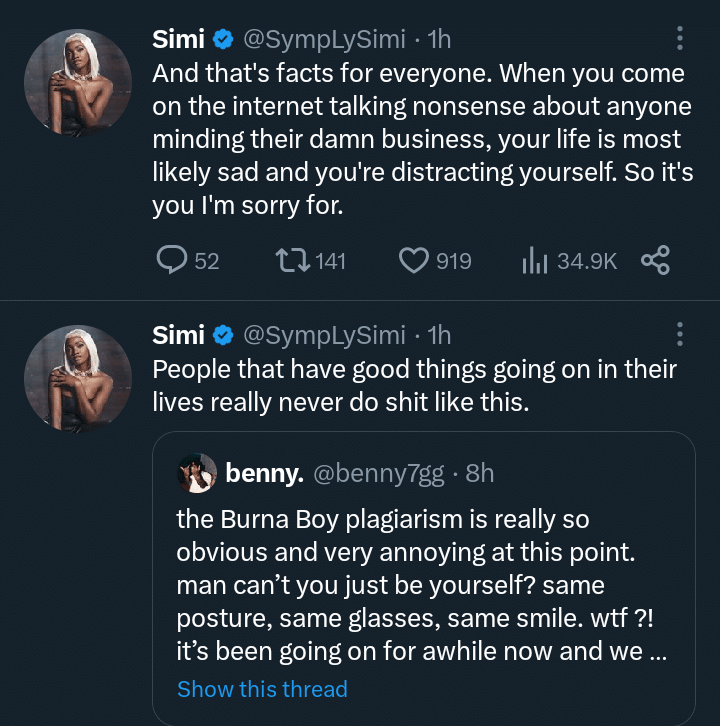720x726 pixels.
Task: Click the Simi display name on first tweet
Action: tap(178, 40)
